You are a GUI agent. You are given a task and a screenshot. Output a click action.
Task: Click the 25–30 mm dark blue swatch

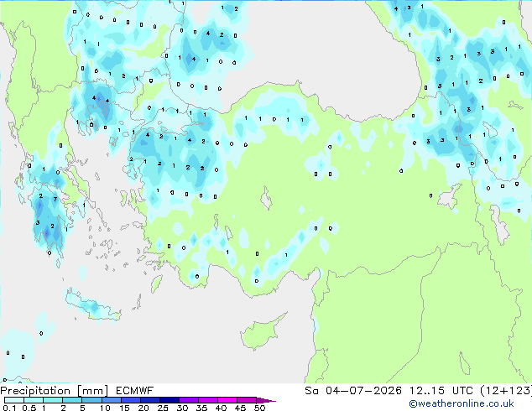169,400
